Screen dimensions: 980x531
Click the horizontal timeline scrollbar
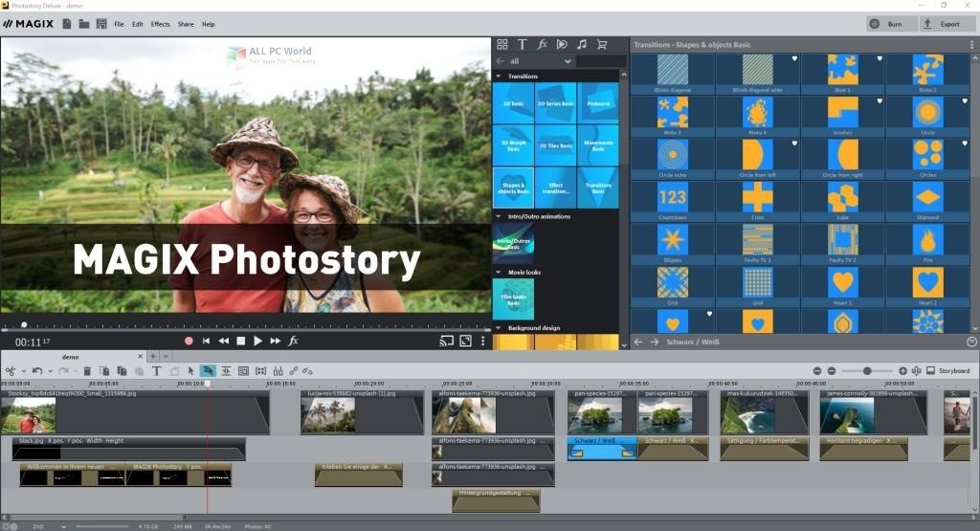tap(97, 518)
